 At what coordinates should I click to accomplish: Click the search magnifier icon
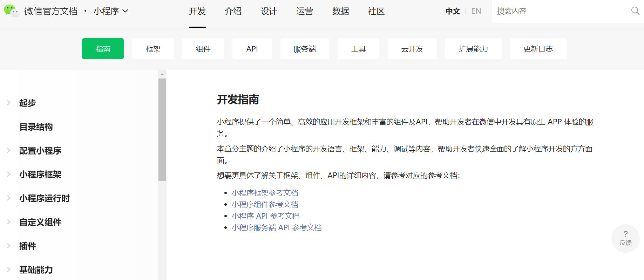pyautogui.click(x=635, y=11)
